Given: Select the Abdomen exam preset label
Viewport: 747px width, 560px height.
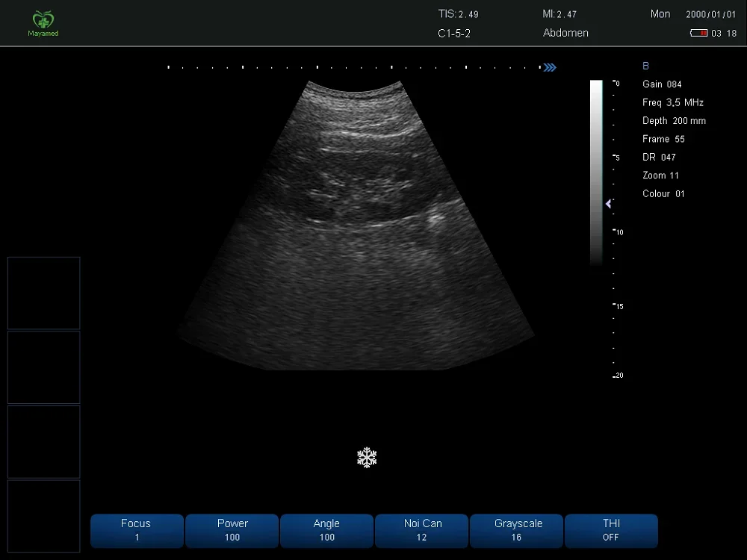Looking at the screenshot, I should coord(565,33).
